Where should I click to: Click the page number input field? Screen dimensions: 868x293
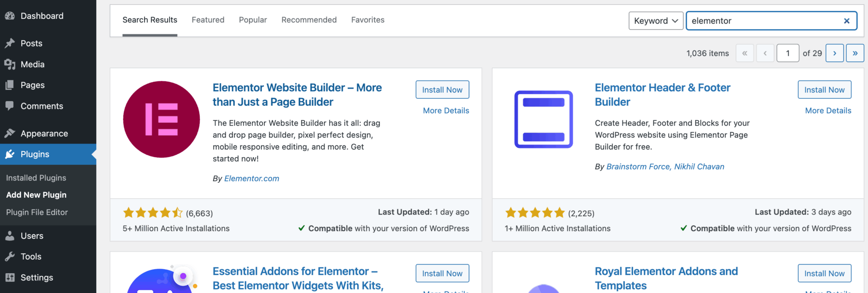pos(788,53)
